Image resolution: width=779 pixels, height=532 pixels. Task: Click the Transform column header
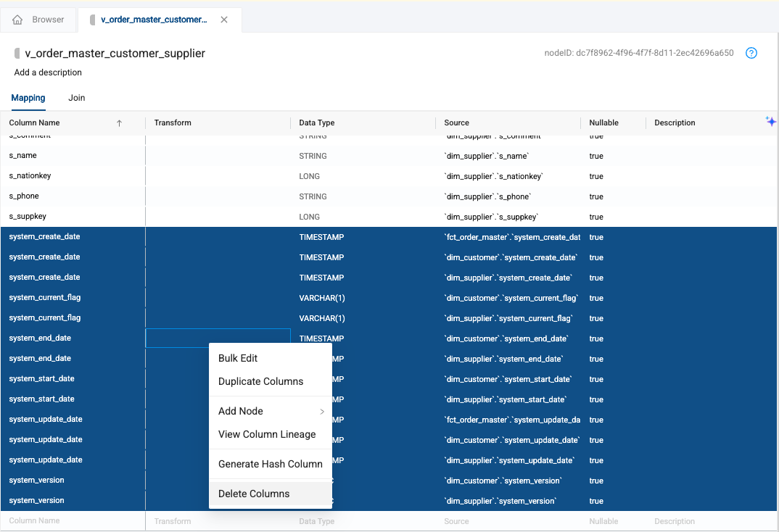point(173,123)
